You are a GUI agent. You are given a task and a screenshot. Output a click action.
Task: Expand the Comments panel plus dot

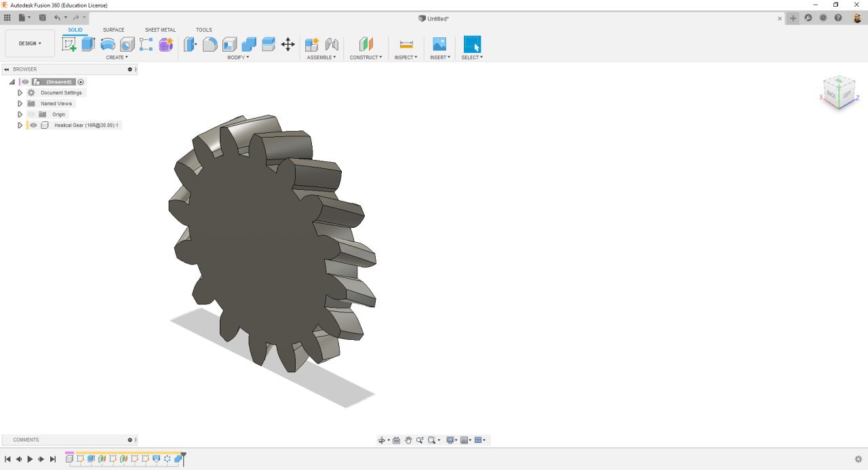[130, 439]
